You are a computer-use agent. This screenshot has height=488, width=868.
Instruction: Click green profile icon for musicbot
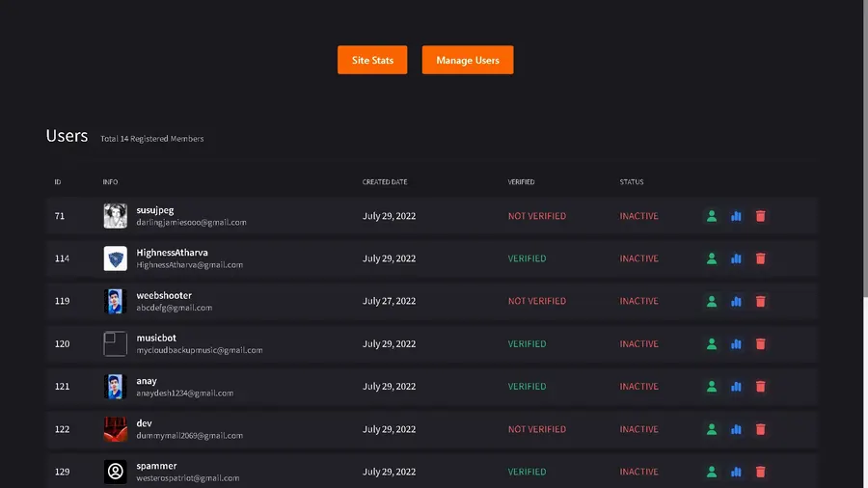pos(712,343)
